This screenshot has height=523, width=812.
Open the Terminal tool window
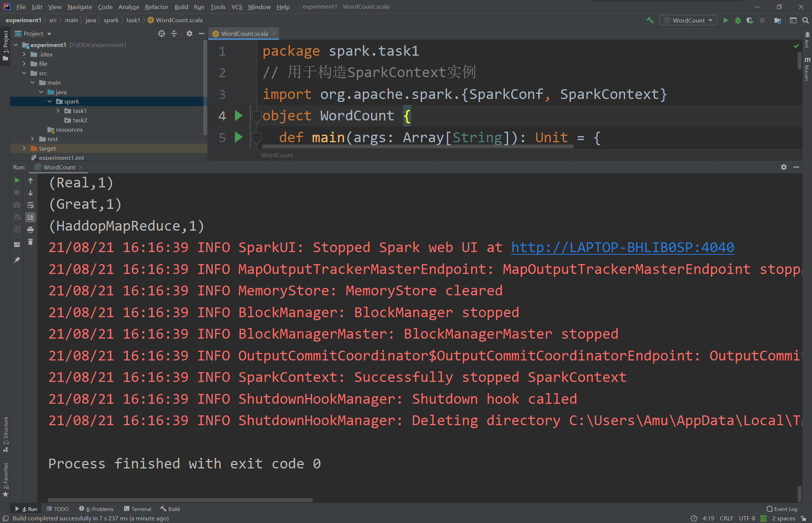[x=138, y=509]
